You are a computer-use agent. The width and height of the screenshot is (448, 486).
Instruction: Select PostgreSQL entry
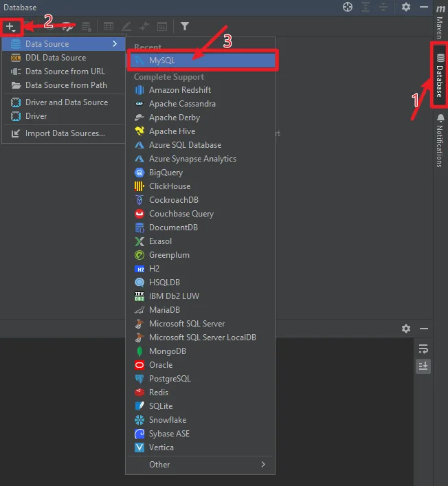pyautogui.click(x=200, y=379)
